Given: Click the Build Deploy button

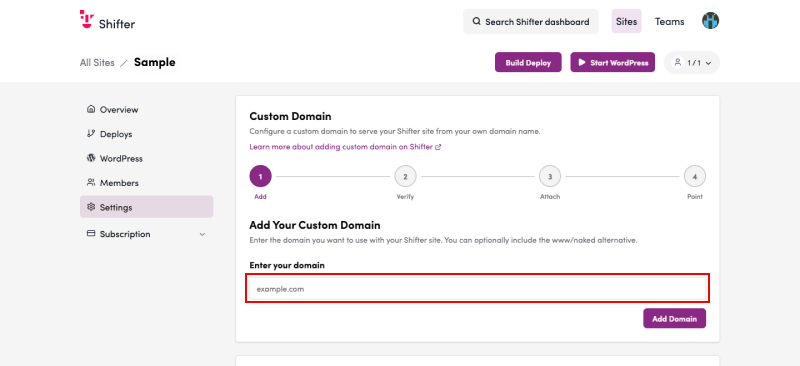Looking at the screenshot, I should [x=528, y=62].
